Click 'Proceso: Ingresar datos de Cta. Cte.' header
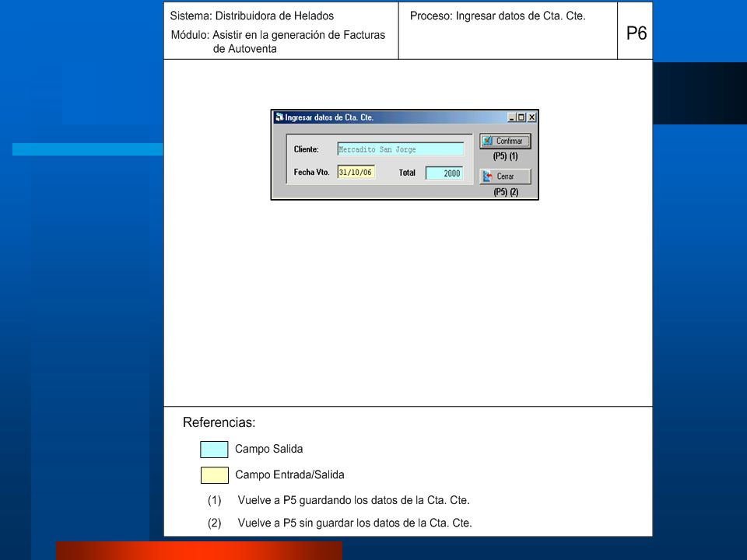747x560 pixels. [498, 16]
